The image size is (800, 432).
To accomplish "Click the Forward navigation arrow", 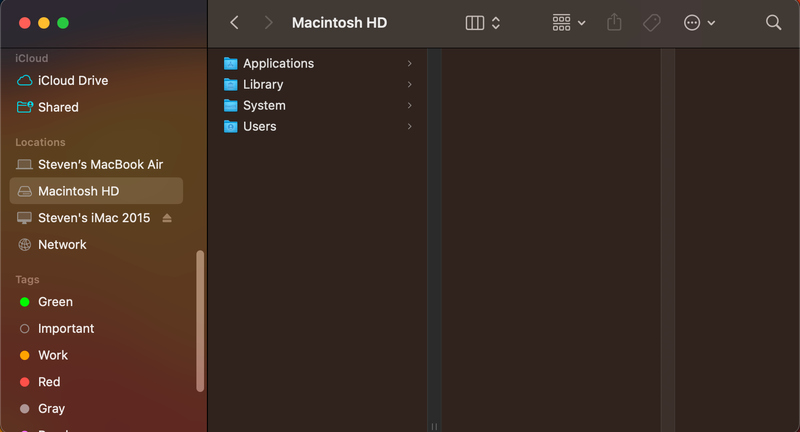I will 267,22.
